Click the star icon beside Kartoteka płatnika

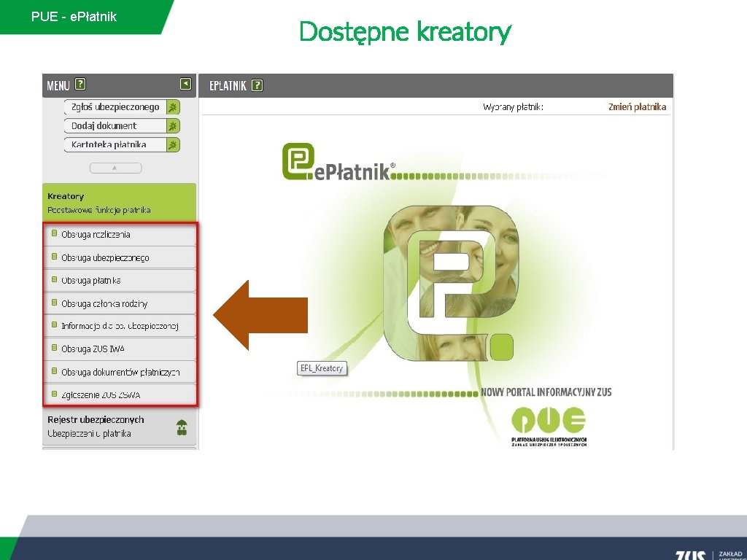click(x=173, y=145)
